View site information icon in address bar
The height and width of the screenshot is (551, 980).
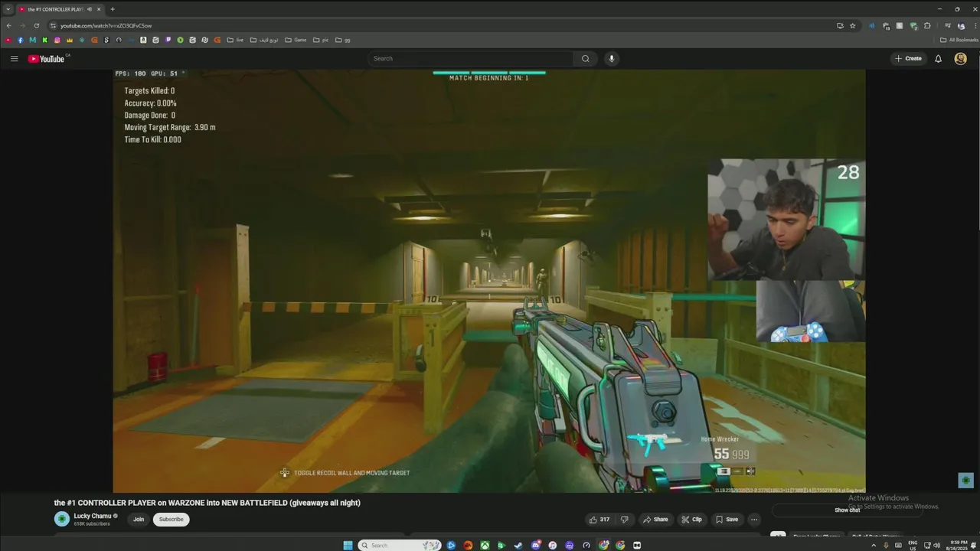point(54,26)
